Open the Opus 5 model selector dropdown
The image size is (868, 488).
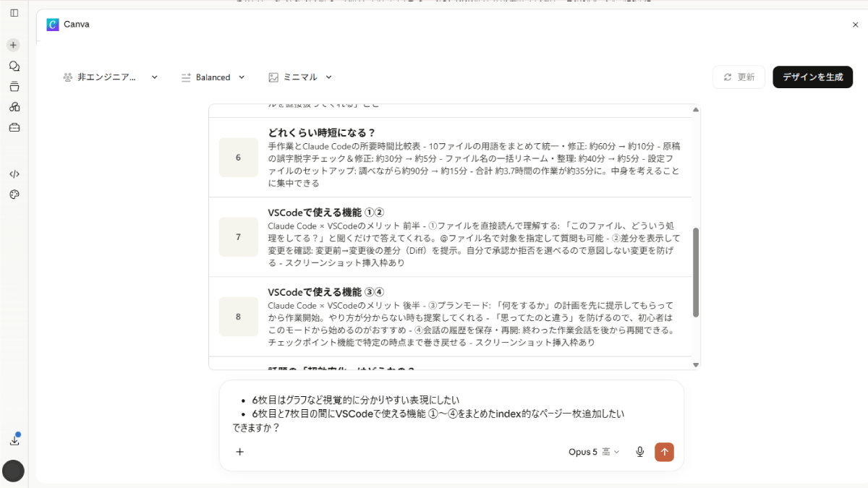pos(594,452)
